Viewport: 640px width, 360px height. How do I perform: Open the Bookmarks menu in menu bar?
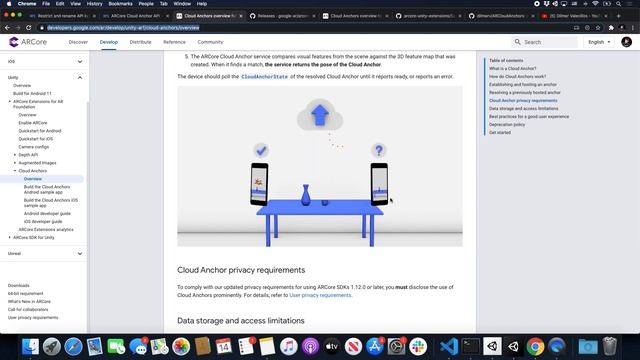pyautogui.click(x=120, y=4)
